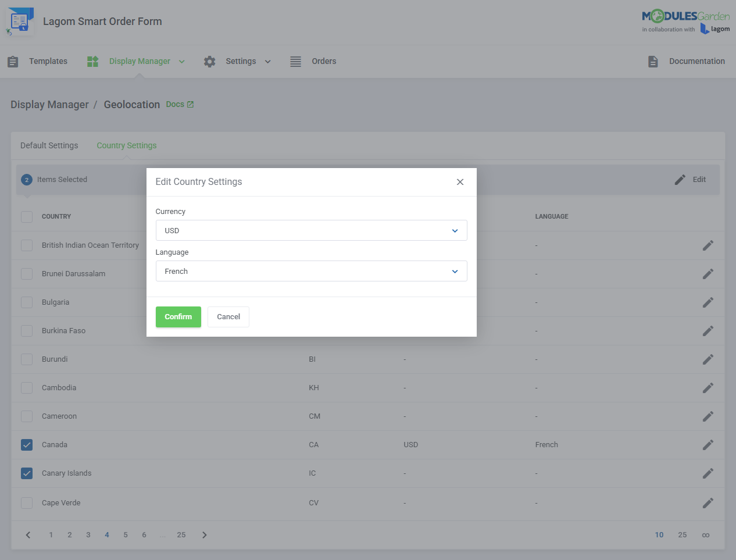The width and height of the screenshot is (736, 560).
Task: Click the Cancel button
Action: tap(228, 317)
